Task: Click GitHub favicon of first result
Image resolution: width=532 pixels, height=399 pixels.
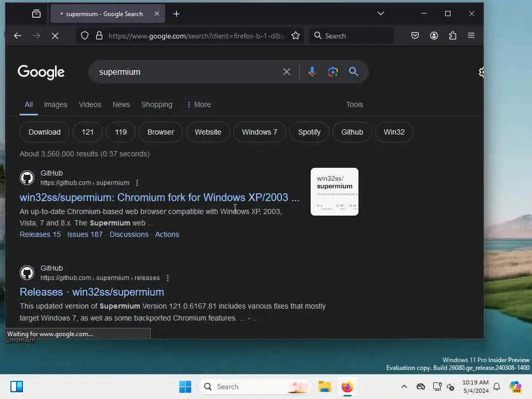Action: click(27, 178)
